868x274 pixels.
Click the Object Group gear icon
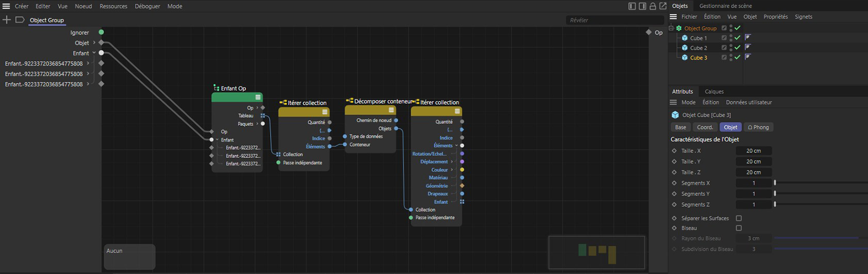[x=679, y=28]
